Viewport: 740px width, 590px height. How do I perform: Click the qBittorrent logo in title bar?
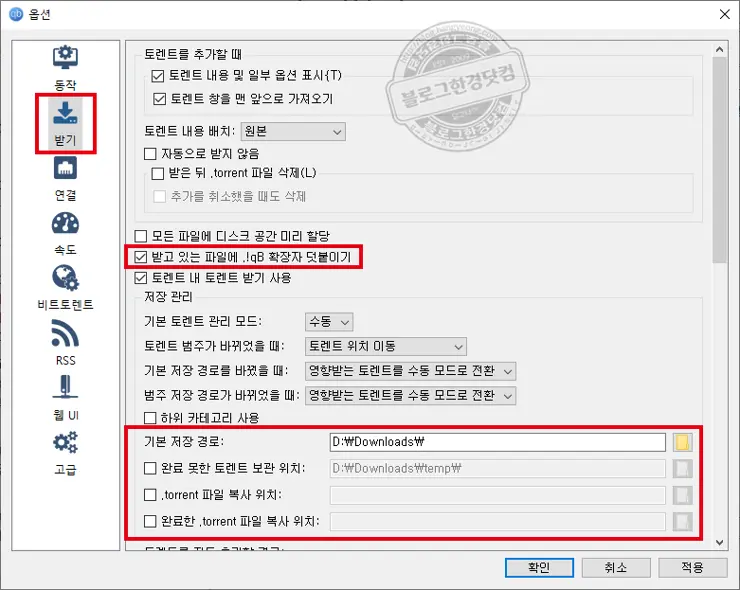(x=16, y=14)
